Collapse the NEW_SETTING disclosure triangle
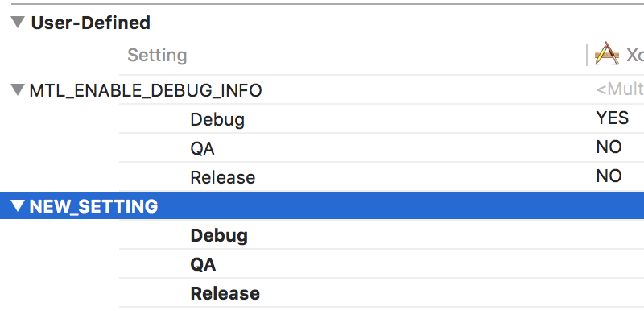This screenshot has width=644, height=311. click(18, 205)
